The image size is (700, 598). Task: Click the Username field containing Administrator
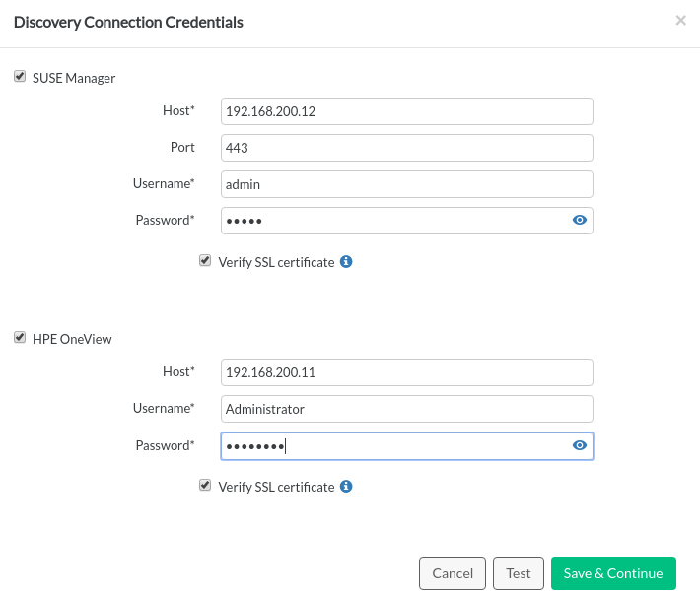tap(406, 409)
